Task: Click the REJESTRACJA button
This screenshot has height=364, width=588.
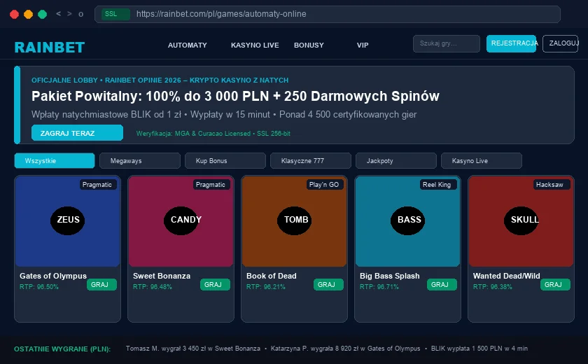Action: pos(511,43)
